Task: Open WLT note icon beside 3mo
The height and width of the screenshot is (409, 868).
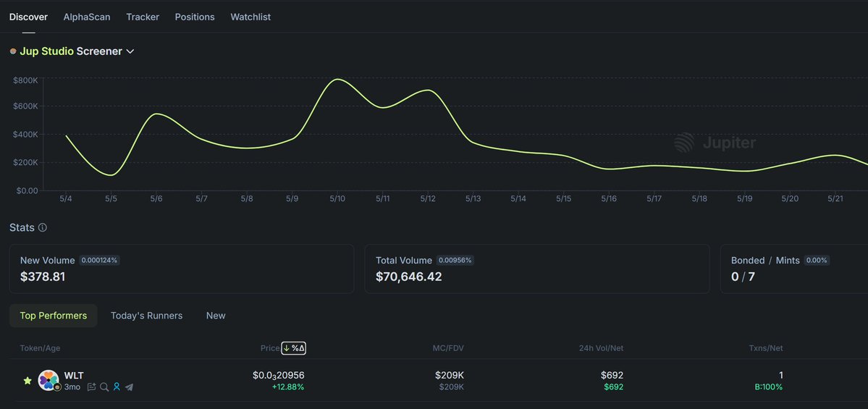Action: click(92, 387)
